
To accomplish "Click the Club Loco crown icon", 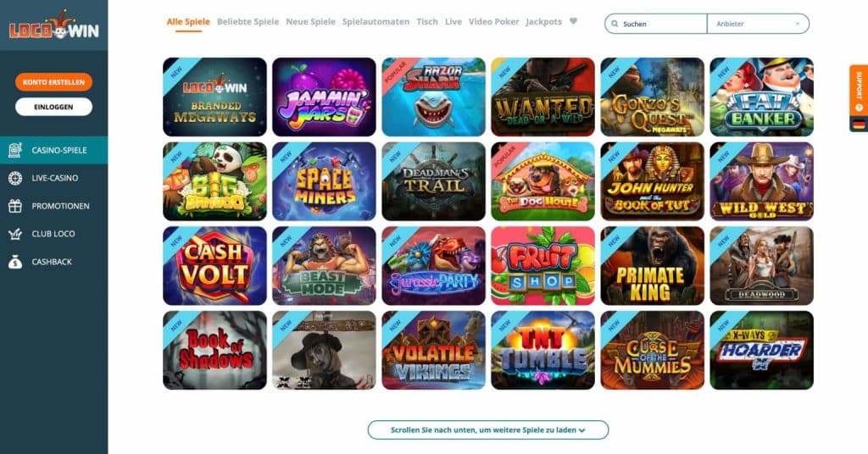I will [x=15, y=234].
